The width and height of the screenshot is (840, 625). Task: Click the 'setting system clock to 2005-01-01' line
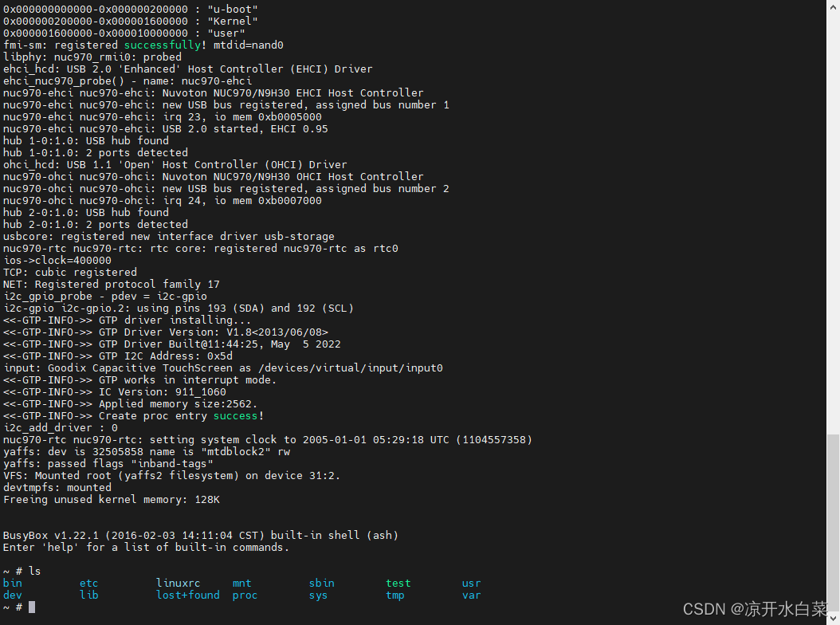(x=268, y=439)
